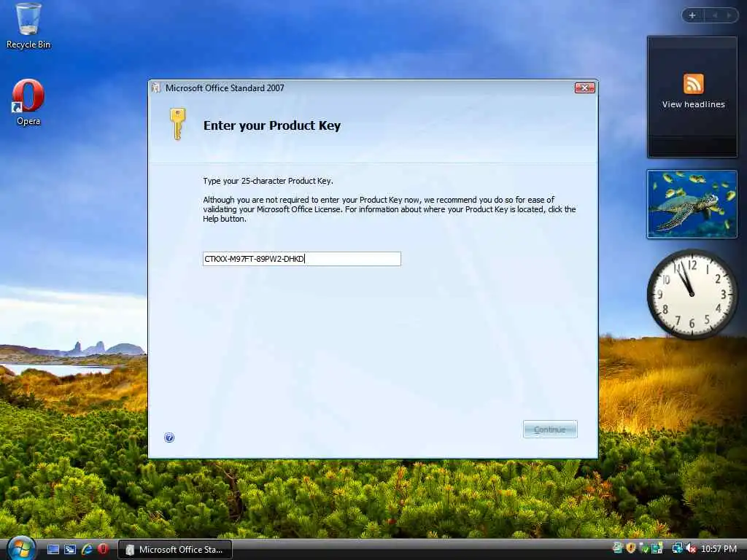Close the Microsoft Office Standard 2007 dialog

click(x=584, y=87)
